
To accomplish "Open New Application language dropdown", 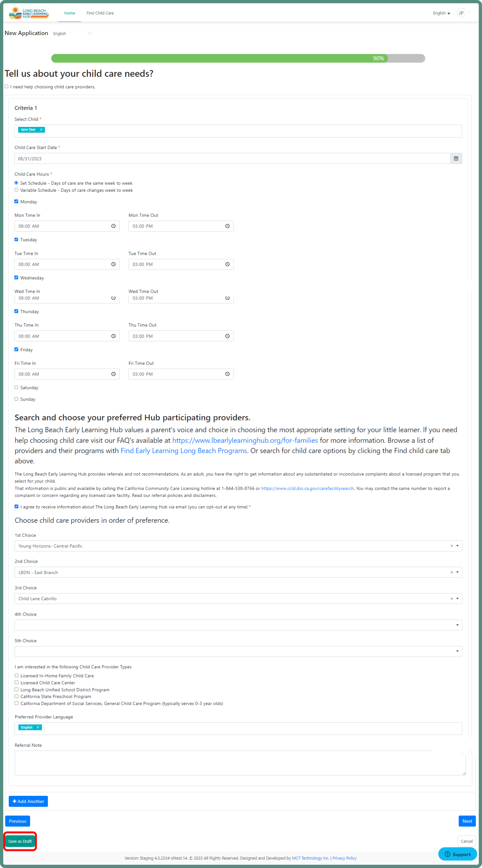I will 72,33.
